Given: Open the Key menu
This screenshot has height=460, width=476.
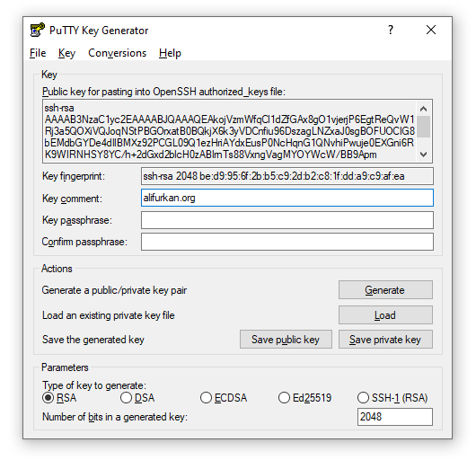Looking at the screenshot, I should click(x=66, y=53).
